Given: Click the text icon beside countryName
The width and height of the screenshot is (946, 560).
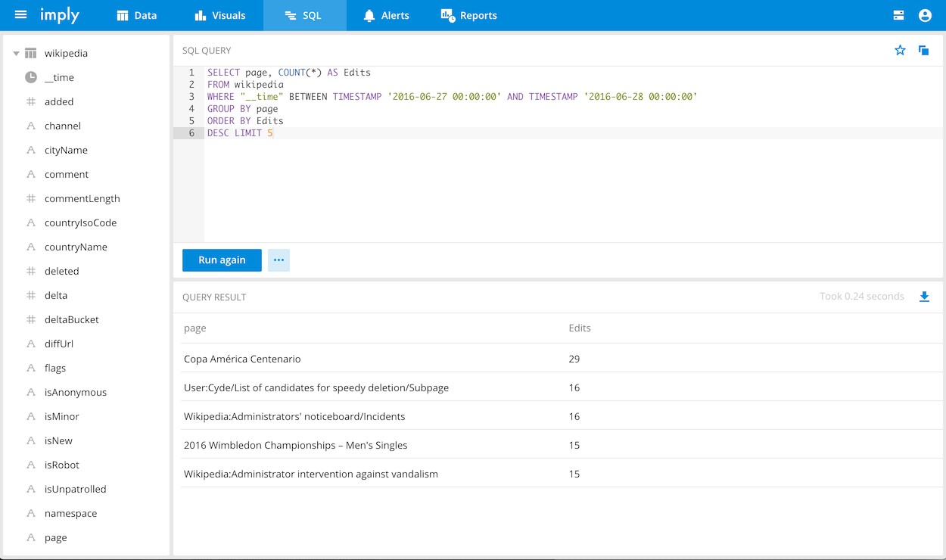Looking at the screenshot, I should (x=31, y=247).
